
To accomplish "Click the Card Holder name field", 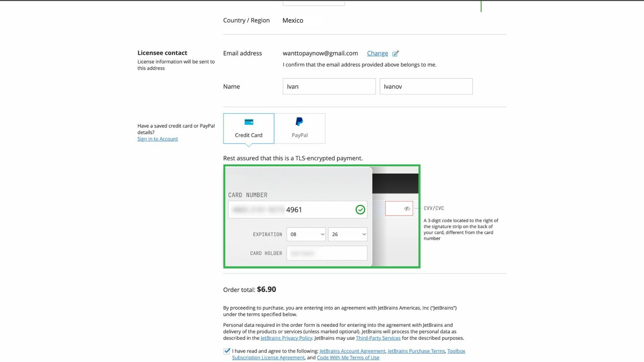I will (327, 253).
